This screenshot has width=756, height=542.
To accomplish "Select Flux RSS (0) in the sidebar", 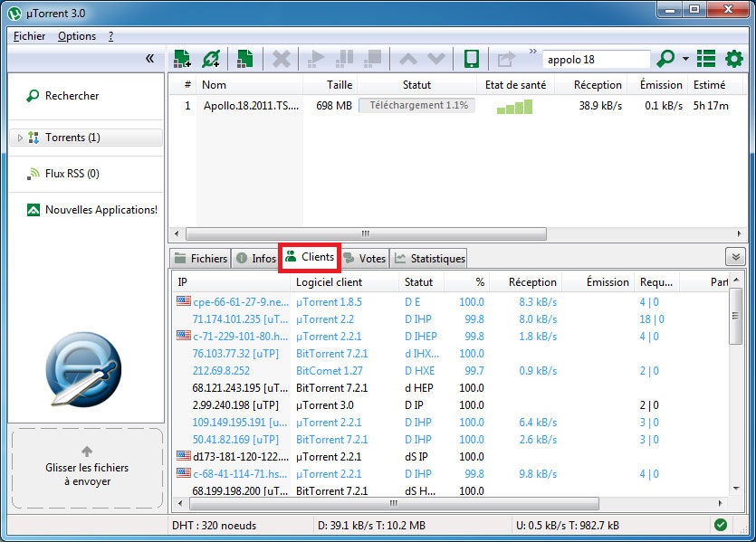I will pyautogui.click(x=72, y=174).
